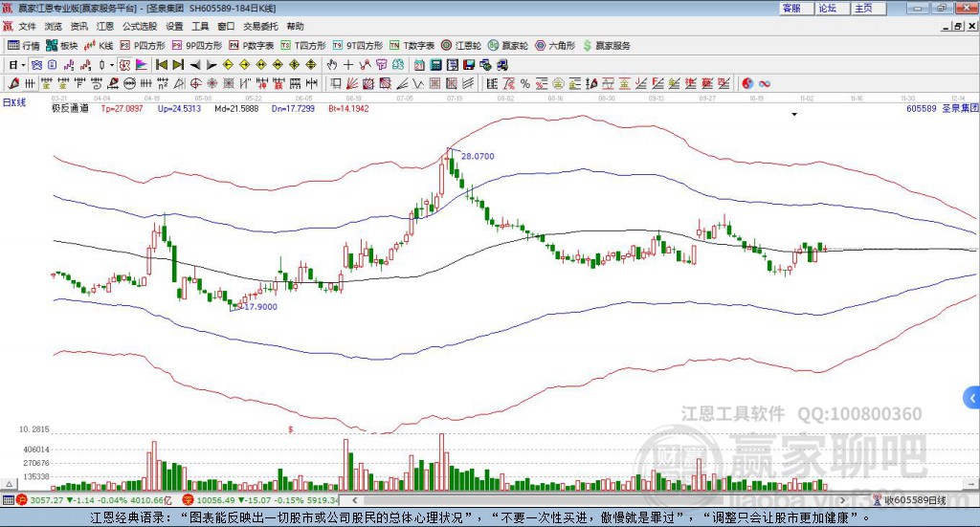The width and height of the screenshot is (980, 527).
Task: Collapse side panel via blue chevron tab
Action: tap(972, 397)
